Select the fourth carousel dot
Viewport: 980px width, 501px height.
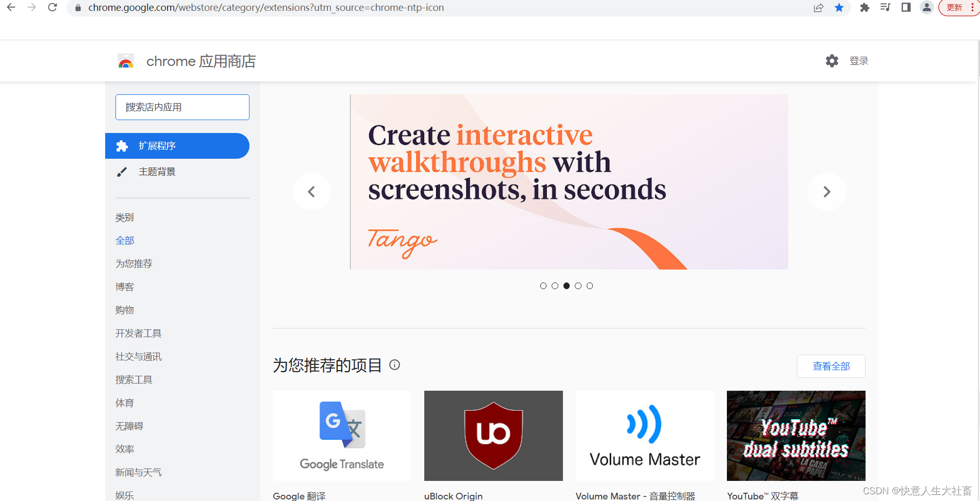578,286
